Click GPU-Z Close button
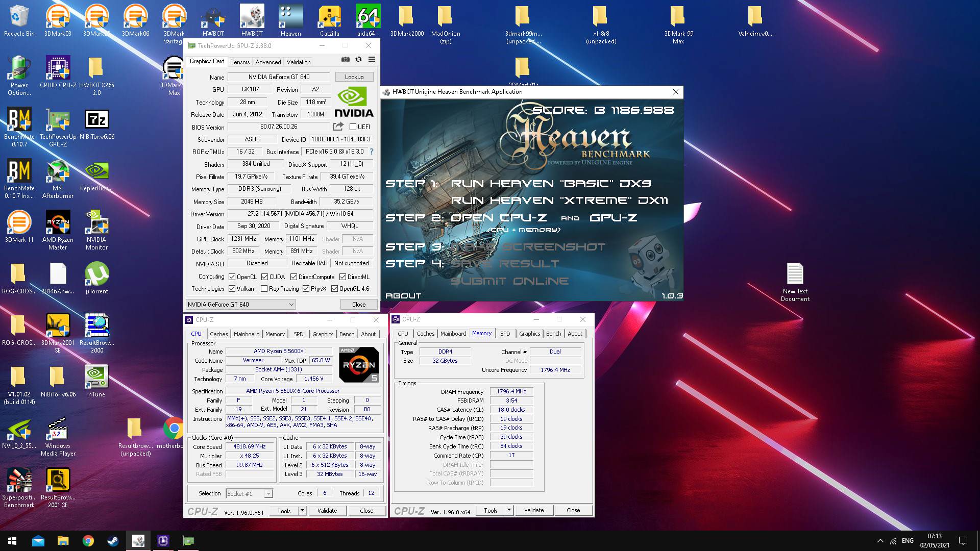This screenshot has width=980, height=551. (x=359, y=305)
